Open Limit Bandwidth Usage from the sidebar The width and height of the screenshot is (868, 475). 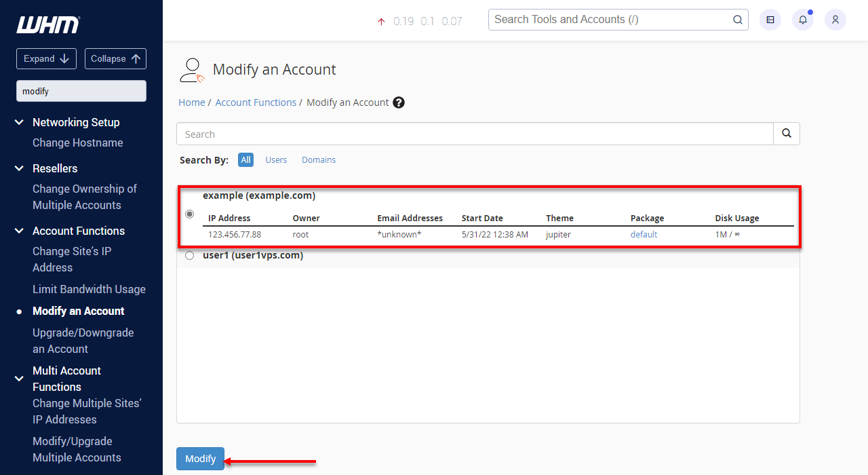tap(89, 289)
